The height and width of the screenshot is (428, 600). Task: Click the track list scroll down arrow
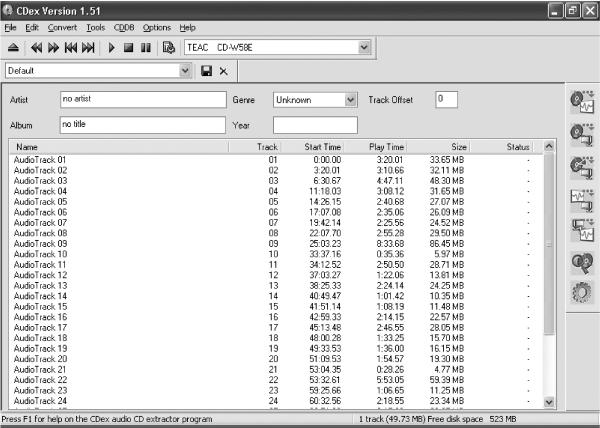click(549, 402)
